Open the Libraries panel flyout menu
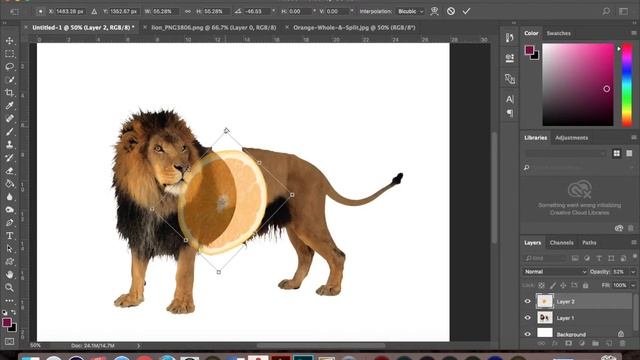Image resolution: width=640 pixels, height=360 pixels. click(633, 138)
